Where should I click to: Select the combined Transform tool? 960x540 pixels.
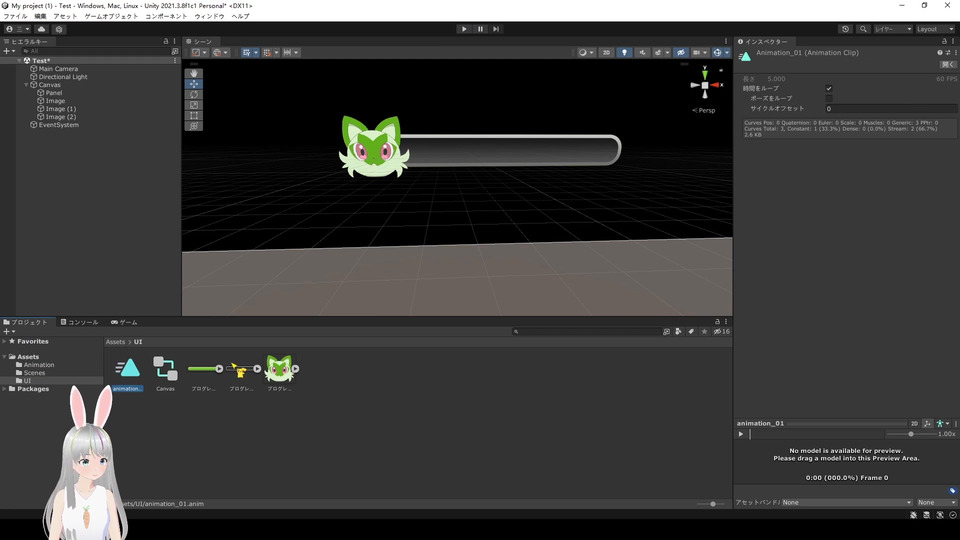pyautogui.click(x=193, y=126)
